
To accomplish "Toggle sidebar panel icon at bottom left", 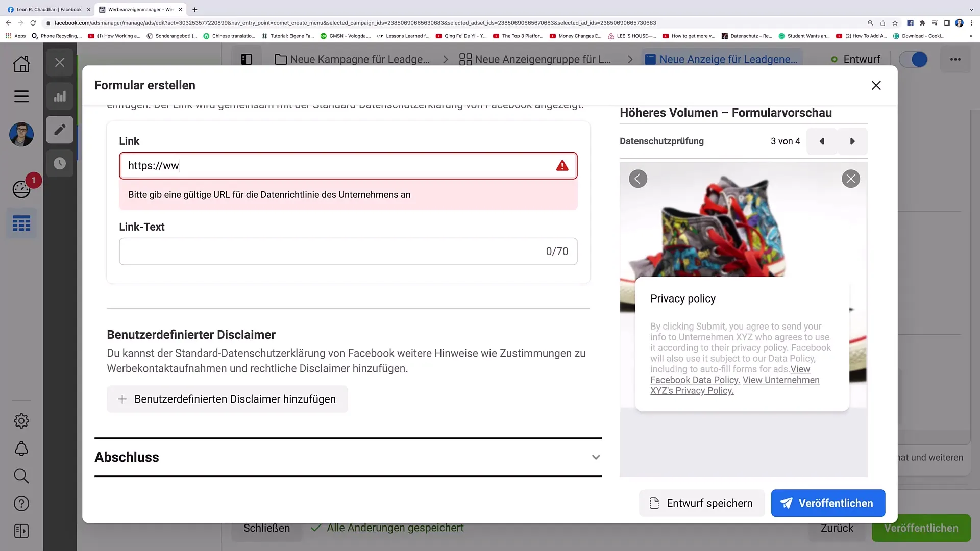I will [21, 531].
